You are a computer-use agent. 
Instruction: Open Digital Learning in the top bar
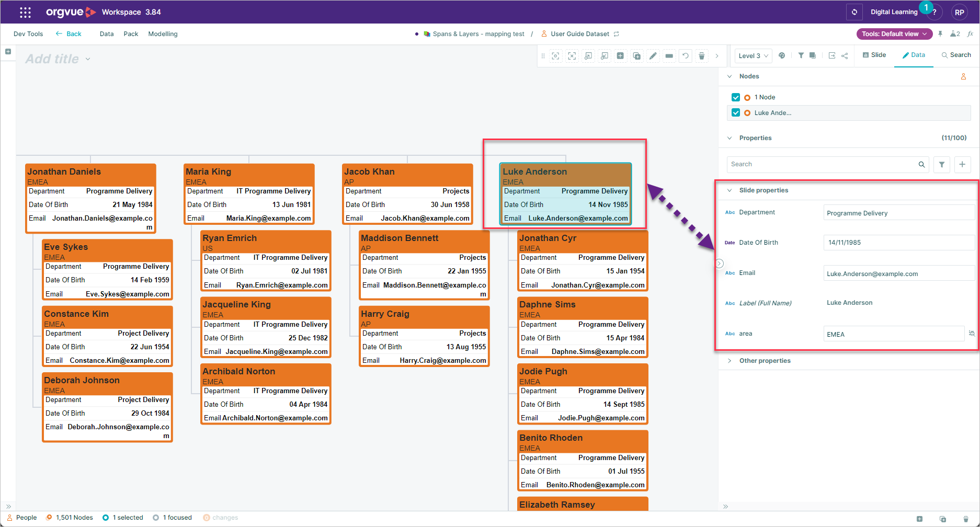click(x=894, y=12)
